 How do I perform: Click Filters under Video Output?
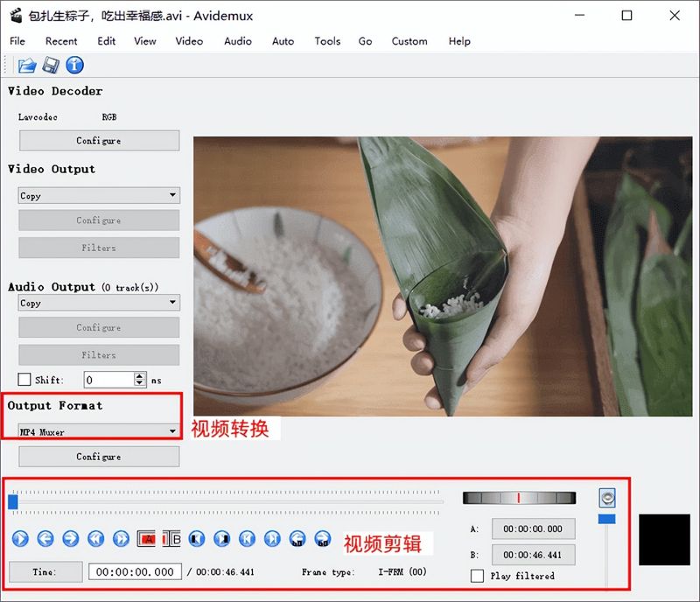pos(99,248)
